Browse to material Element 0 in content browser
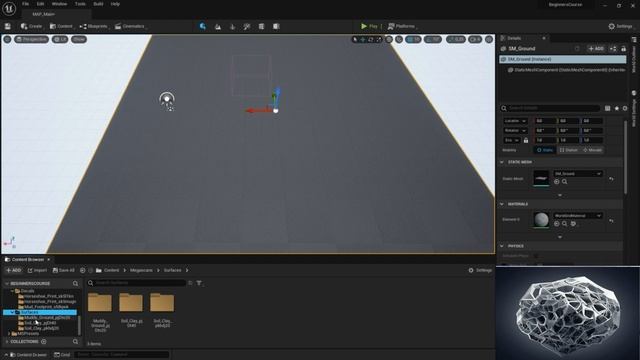Image resolution: width=640 pixels, height=360 pixels. [x=564, y=224]
